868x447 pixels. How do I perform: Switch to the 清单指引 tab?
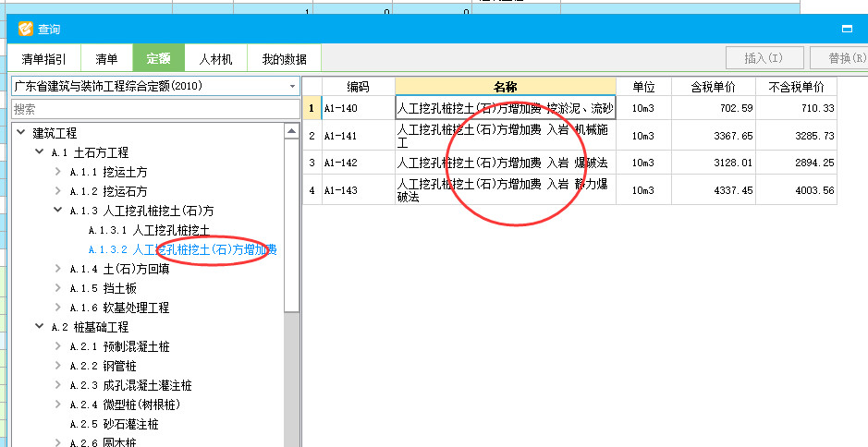(x=43, y=58)
